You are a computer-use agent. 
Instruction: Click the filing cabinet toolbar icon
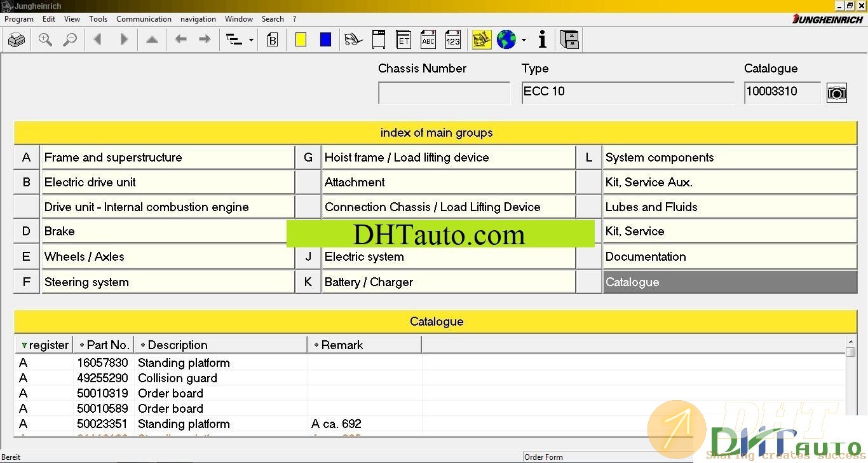569,40
